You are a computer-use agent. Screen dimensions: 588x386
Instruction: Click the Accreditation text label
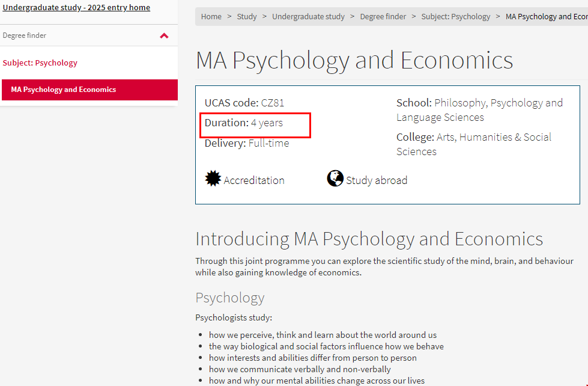[254, 180]
